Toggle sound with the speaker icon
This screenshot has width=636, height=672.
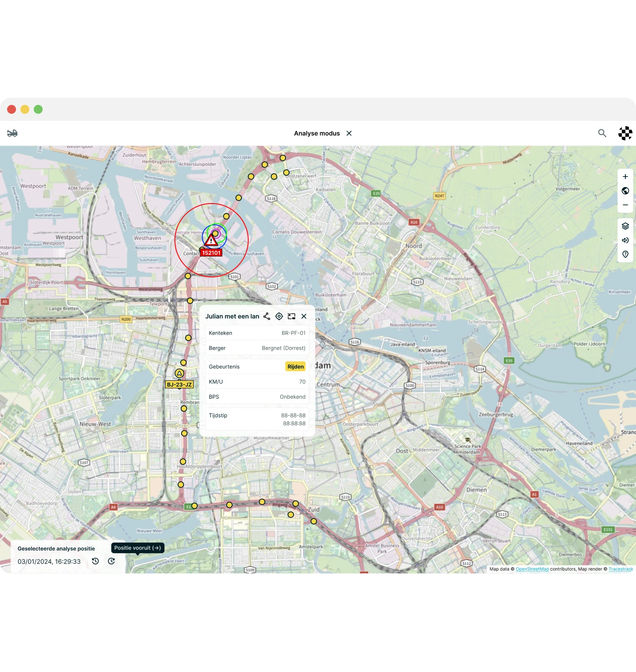[x=625, y=240]
